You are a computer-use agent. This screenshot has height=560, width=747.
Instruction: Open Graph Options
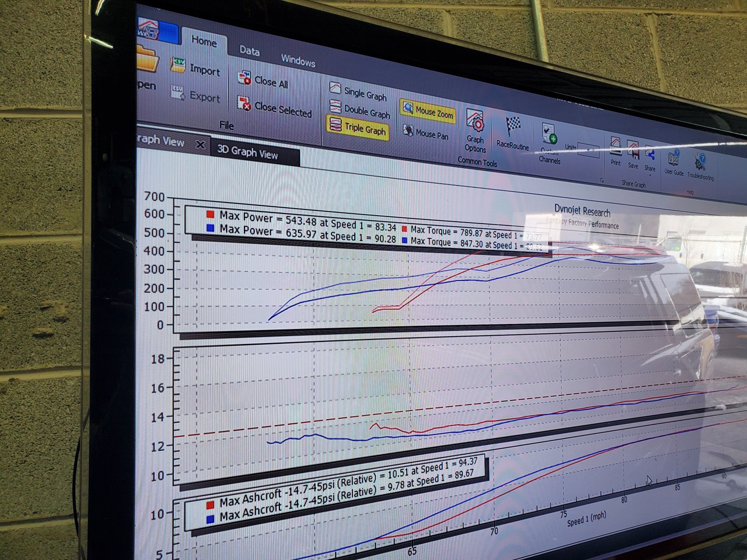pos(476,132)
